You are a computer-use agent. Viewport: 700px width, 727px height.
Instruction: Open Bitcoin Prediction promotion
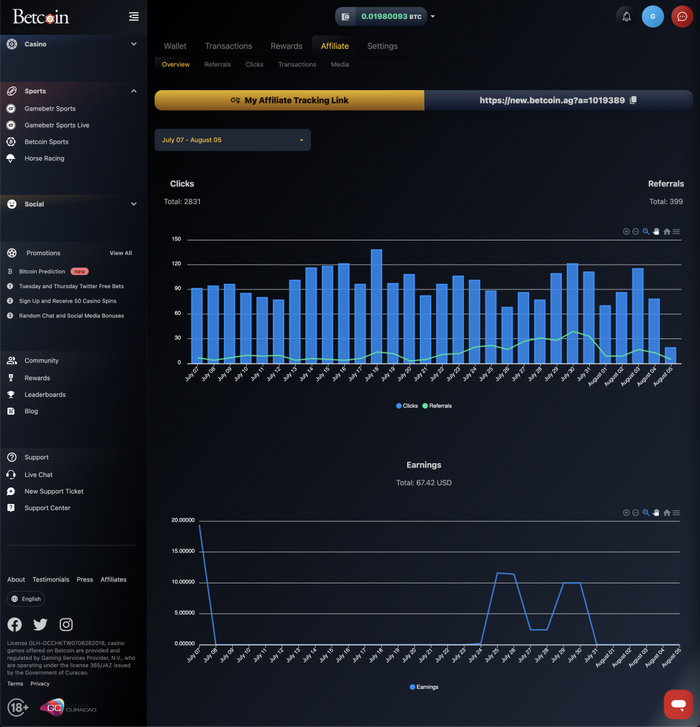[42, 272]
